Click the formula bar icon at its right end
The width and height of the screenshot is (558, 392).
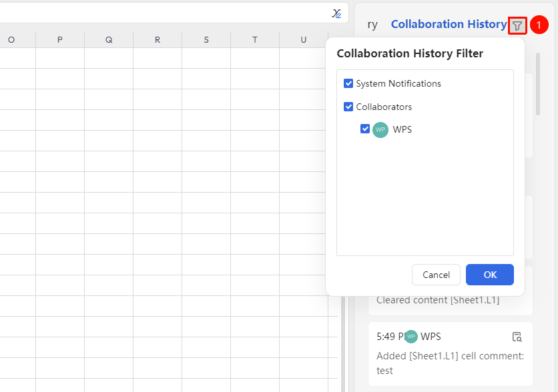336,13
